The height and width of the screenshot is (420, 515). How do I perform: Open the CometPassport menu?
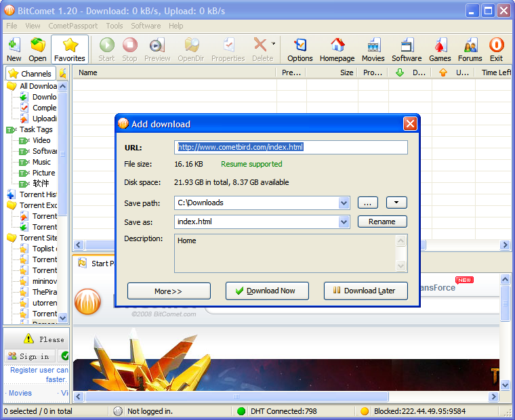(73, 26)
